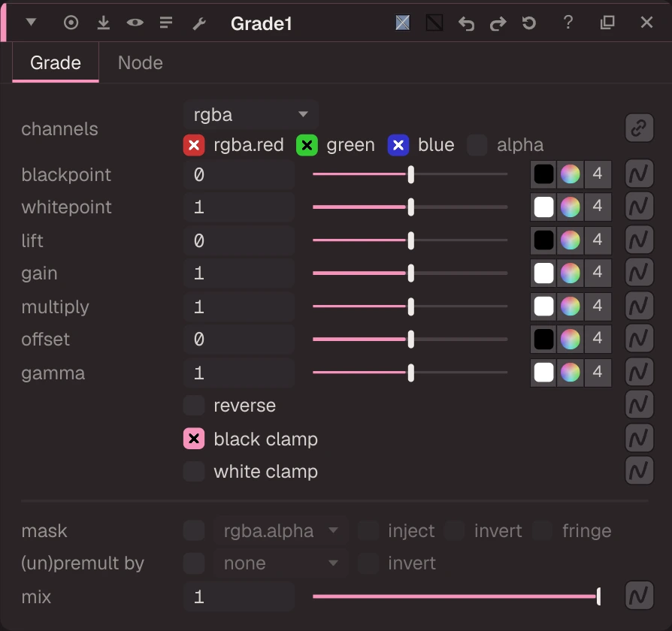Viewport: 672px width, 631px height.
Task: Disable the rgba.red channel checkbox
Action: click(194, 145)
